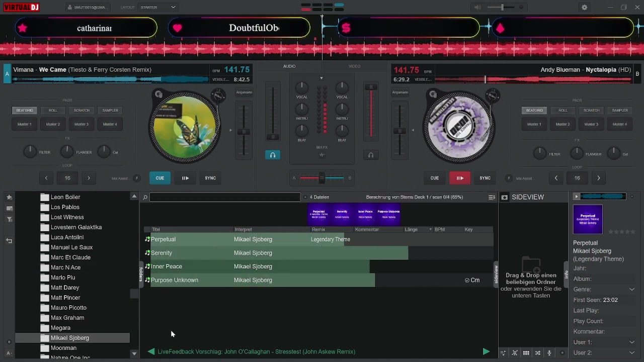The height and width of the screenshot is (362, 644).
Task: Collapse the sideview side tab
Action: pos(496,275)
